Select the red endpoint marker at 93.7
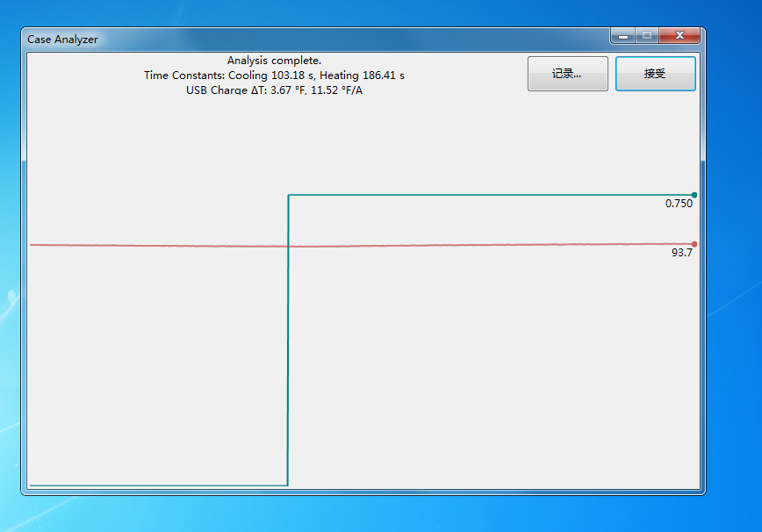 click(694, 244)
